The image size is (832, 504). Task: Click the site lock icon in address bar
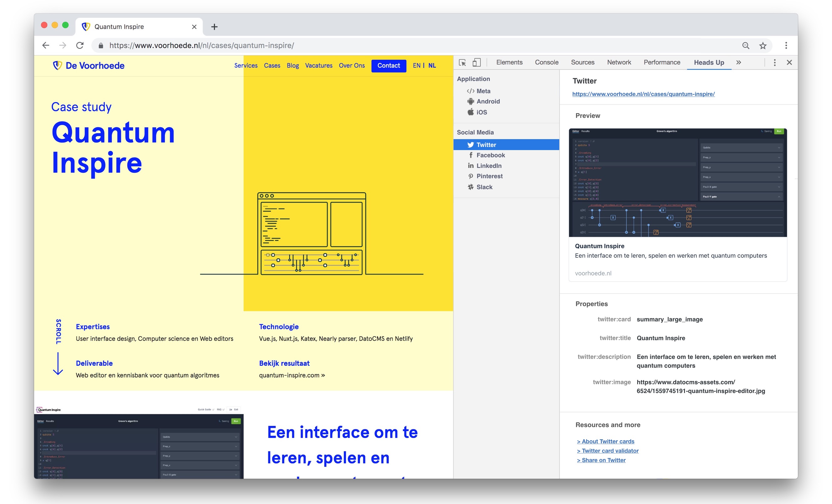101,46
